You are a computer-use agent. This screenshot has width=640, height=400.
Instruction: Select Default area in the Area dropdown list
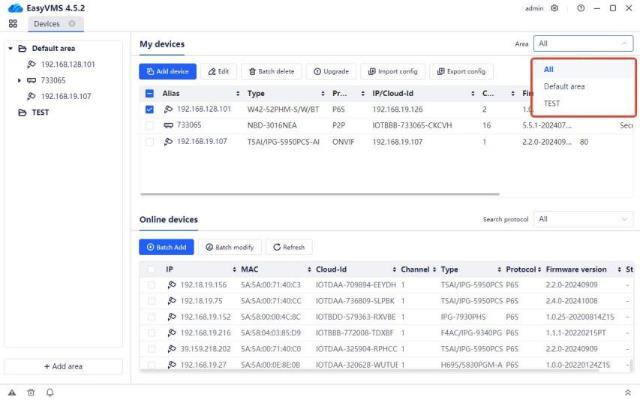tap(564, 86)
